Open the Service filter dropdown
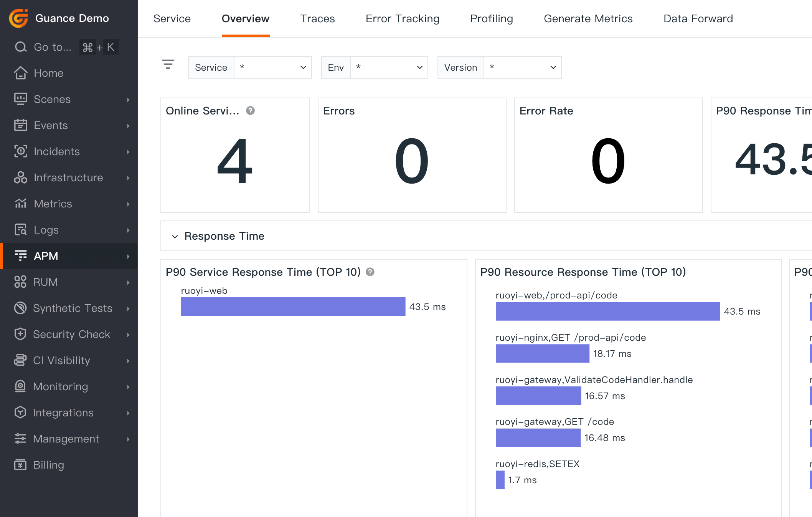Image resolution: width=812 pixels, height=517 pixels. pyautogui.click(x=272, y=68)
